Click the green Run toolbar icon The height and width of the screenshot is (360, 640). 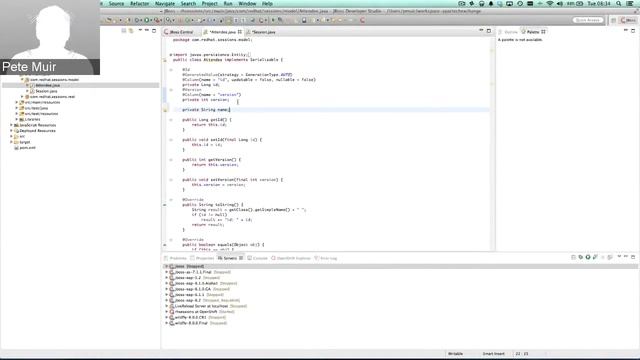(147, 20)
